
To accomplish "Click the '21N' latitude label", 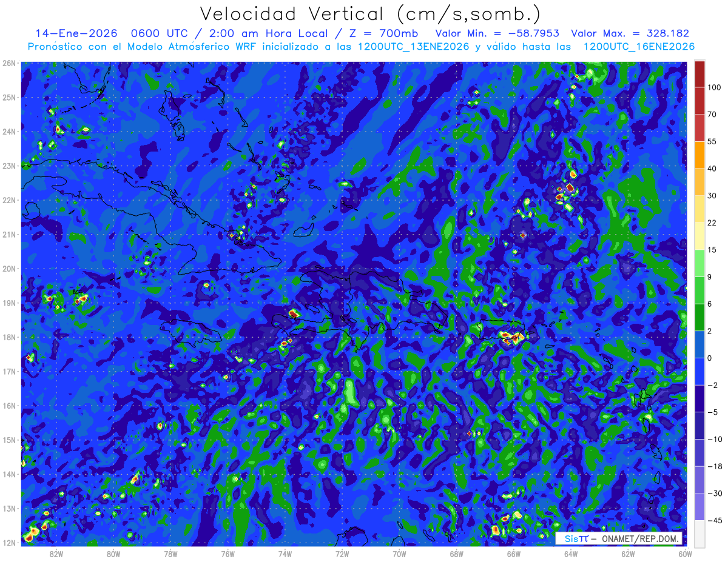I will click(x=8, y=235).
